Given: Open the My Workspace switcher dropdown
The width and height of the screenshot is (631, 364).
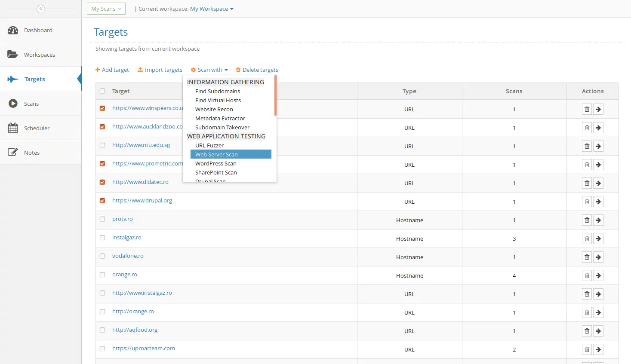Looking at the screenshot, I should pos(211,9).
